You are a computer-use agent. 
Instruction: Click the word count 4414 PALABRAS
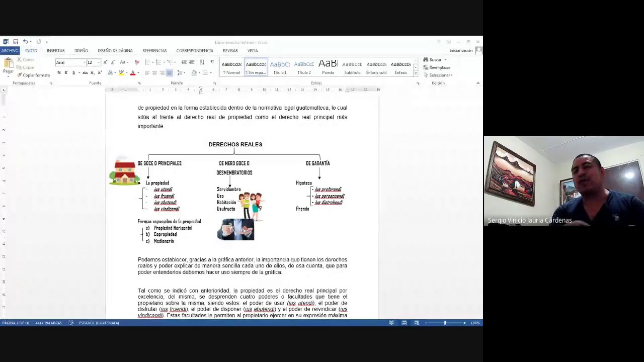coord(49,323)
